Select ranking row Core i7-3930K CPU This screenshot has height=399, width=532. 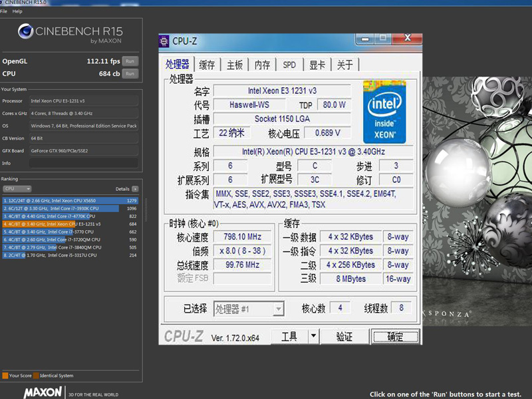(70, 208)
